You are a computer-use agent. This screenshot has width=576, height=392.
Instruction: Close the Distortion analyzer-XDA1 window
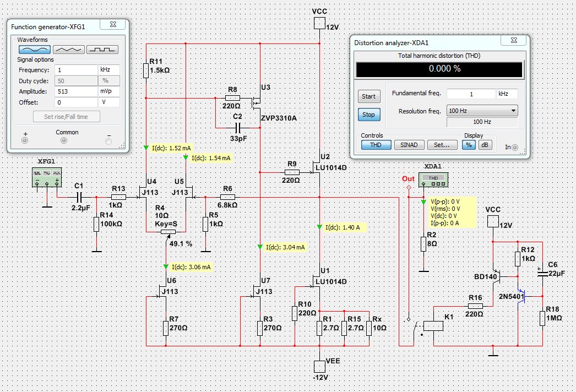514,40
